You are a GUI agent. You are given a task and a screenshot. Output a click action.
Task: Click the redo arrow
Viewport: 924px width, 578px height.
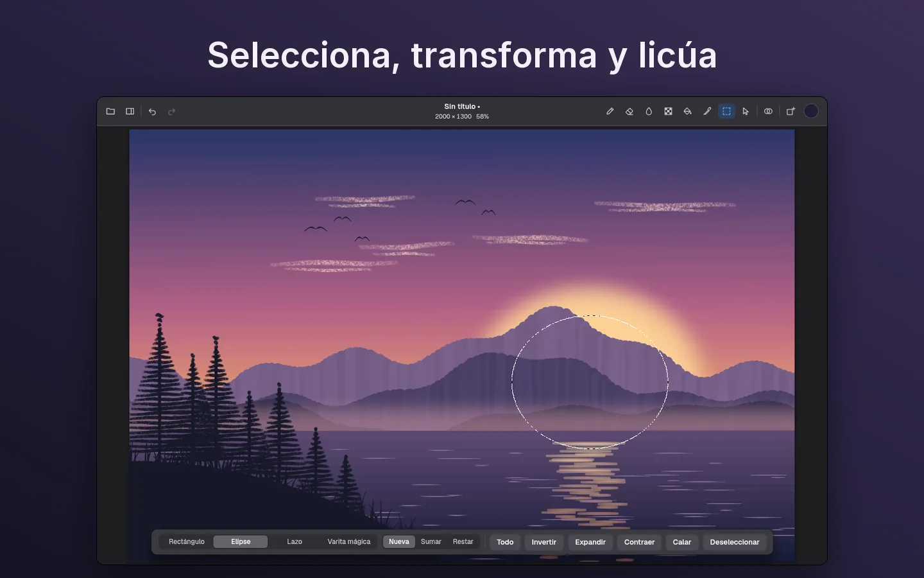[171, 111]
